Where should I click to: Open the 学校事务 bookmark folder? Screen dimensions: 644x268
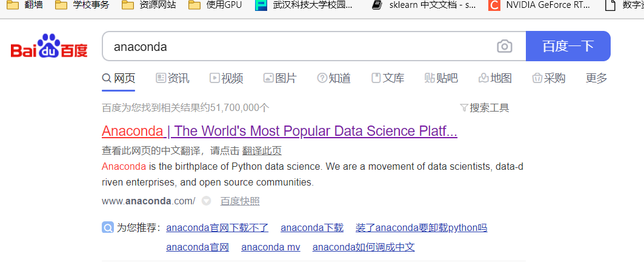coord(82,5)
